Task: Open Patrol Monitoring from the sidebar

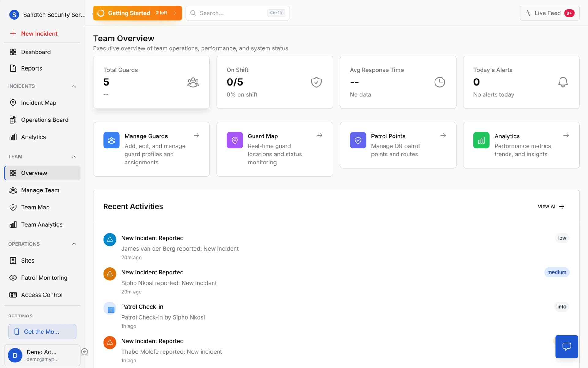Action: click(44, 278)
